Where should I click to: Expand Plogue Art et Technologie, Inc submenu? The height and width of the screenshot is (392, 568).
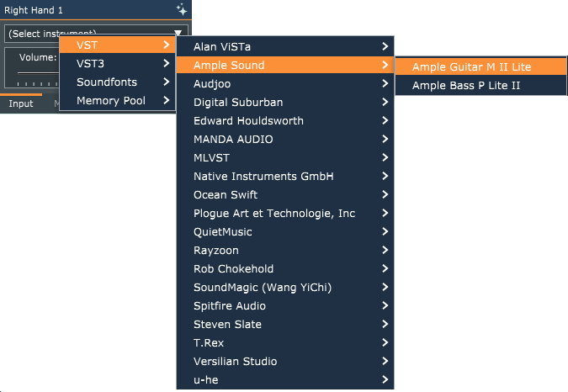click(x=285, y=213)
